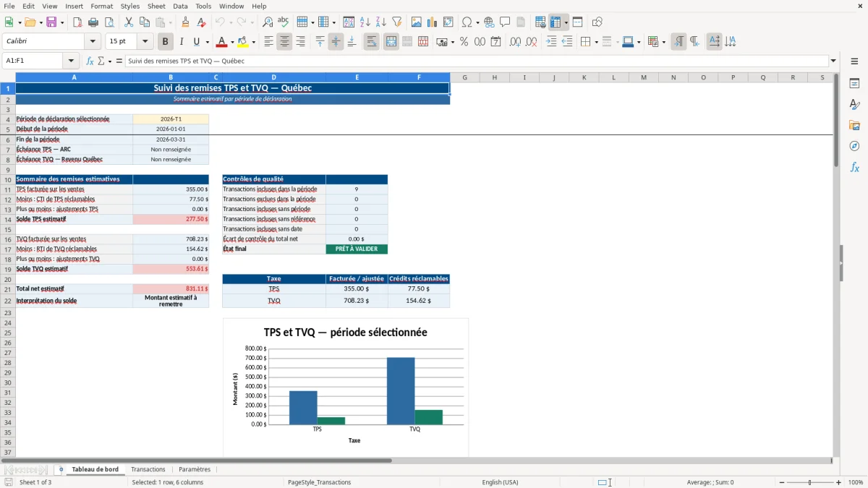
Task: Toggle left-to-right text direction
Action: [678, 42]
